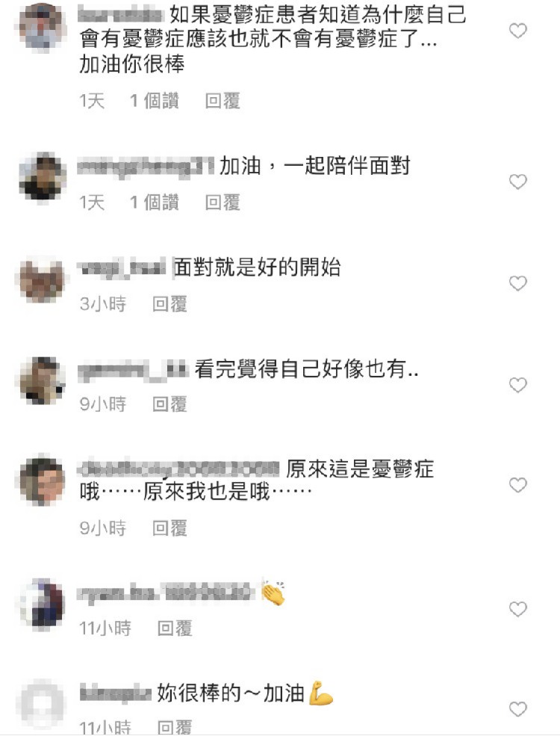Screen dimensions: 560x736
Task: Heart the clapping hands emoji comment
Action: point(517,609)
